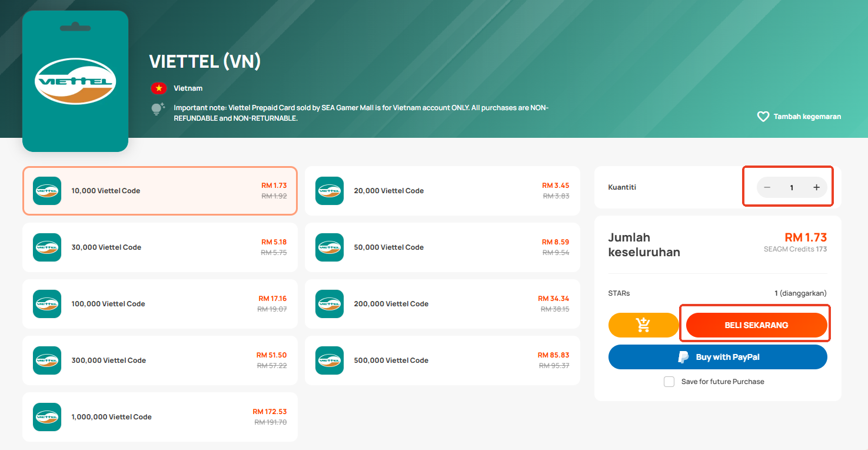Choose the 30,000 Viettel Code label
868x450 pixels.
click(107, 247)
